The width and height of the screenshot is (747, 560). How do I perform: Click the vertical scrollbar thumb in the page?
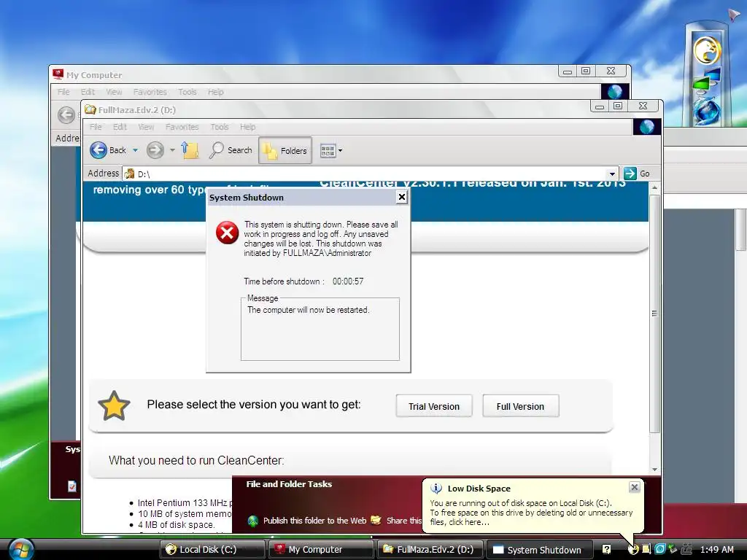pyautogui.click(x=654, y=314)
